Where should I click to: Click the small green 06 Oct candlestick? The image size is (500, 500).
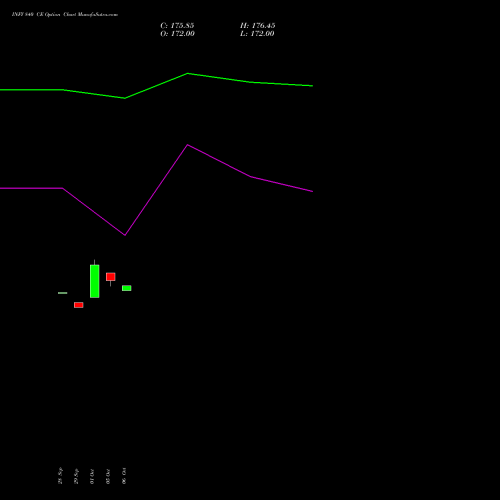pos(127,288)
